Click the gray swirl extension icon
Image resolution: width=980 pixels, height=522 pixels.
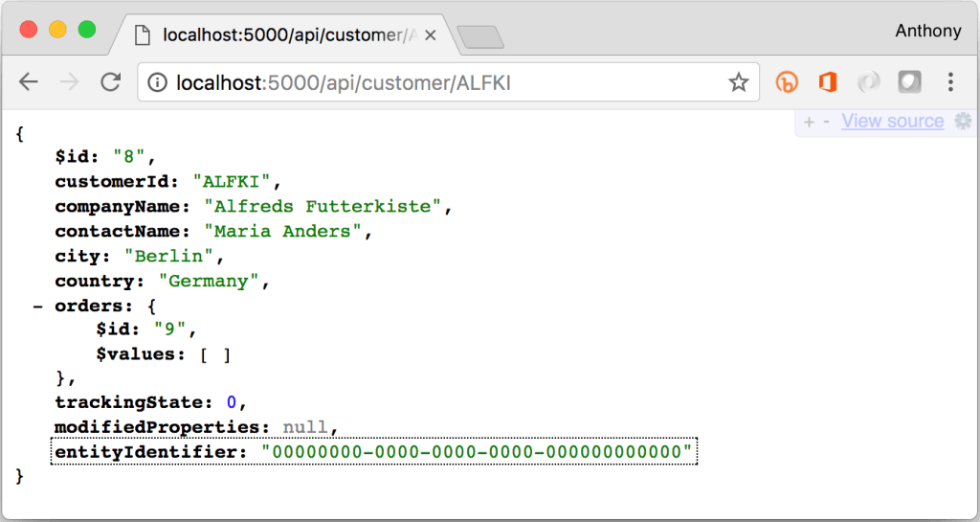869,82
